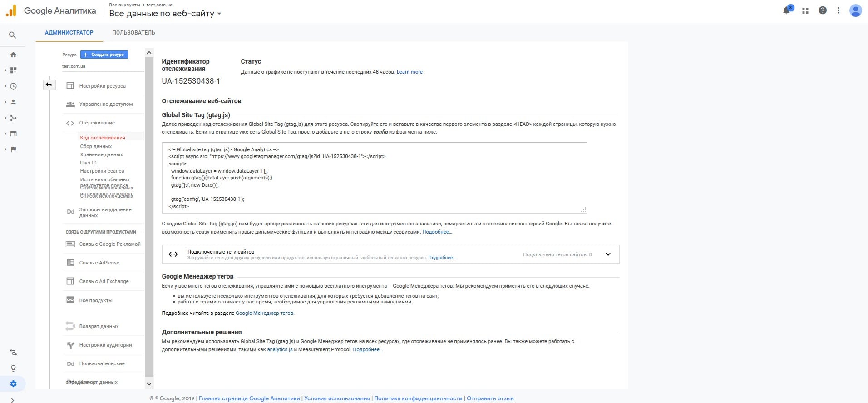Click the help question mark icon
The height and width of the screenshot is (403, 868).
pos(823,10)
